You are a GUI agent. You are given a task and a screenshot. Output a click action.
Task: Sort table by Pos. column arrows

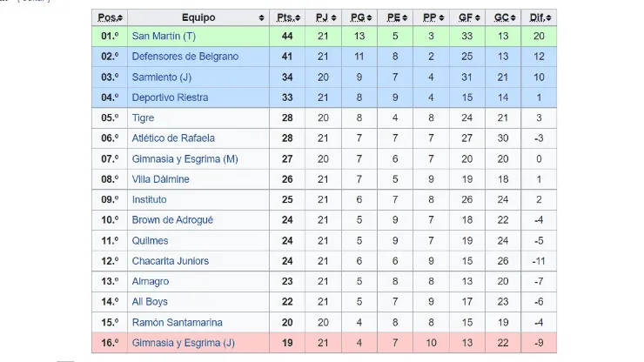click(x=121, y=17)
